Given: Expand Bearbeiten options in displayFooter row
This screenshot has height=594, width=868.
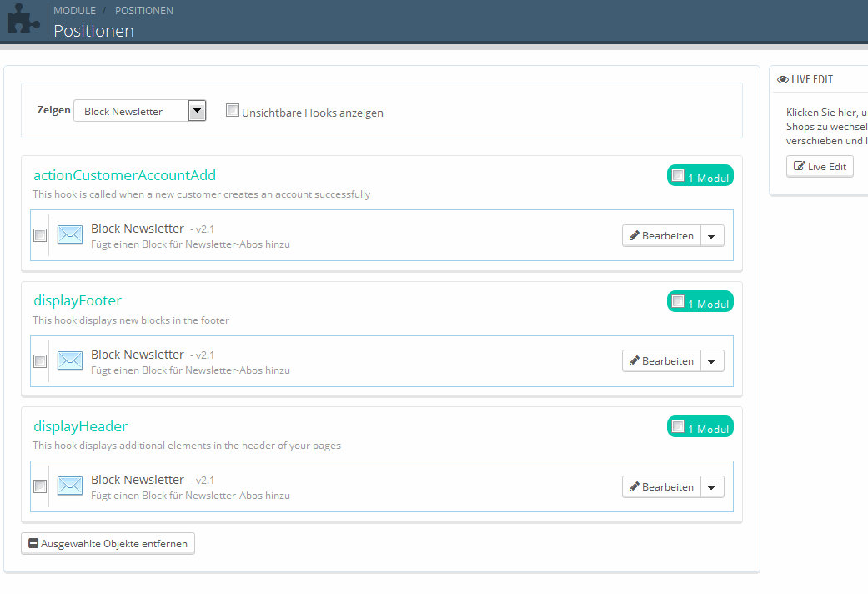Looking at the screenshot, I should [712, 361].
